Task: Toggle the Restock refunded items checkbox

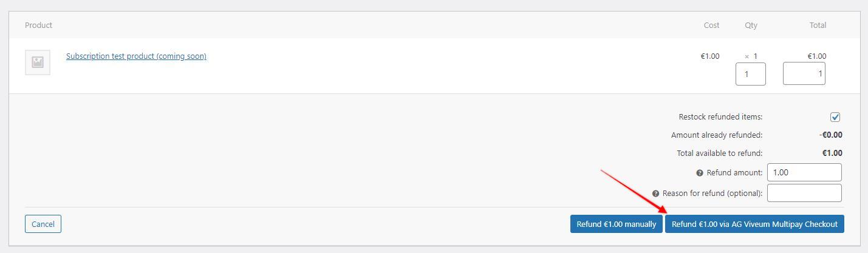Action: tap(835, 117)
